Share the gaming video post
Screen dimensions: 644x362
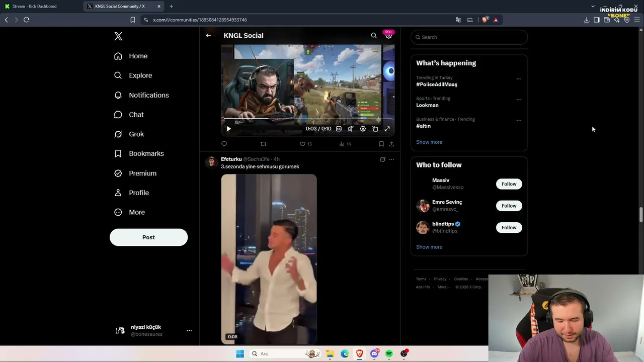pyautogui.click(x=391, y=144)
